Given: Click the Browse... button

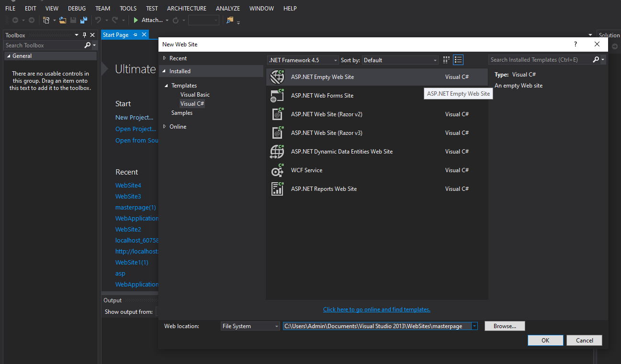Looking at the screenshot, I should coord(505,326).
